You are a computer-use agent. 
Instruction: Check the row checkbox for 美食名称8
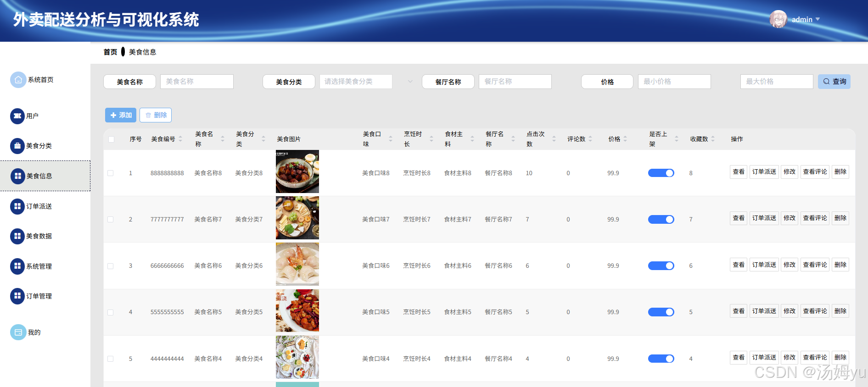pyautogui.click(x=111, y=173)
